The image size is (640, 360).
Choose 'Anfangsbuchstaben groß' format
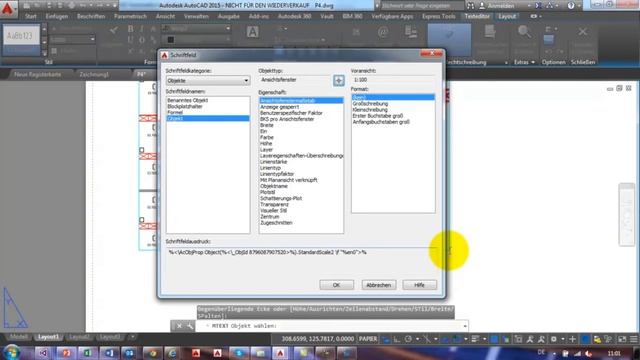pos(381,122)
